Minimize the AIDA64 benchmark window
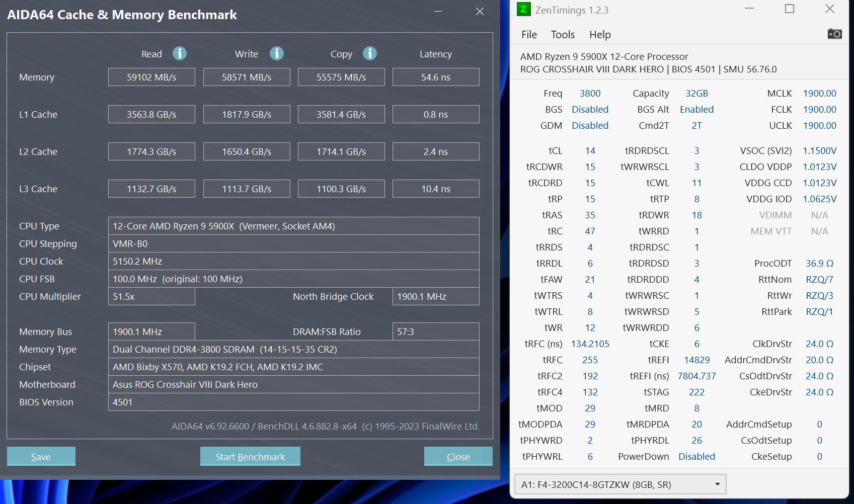Viewport: 854px width, 504px height. [x=438, y=11]
